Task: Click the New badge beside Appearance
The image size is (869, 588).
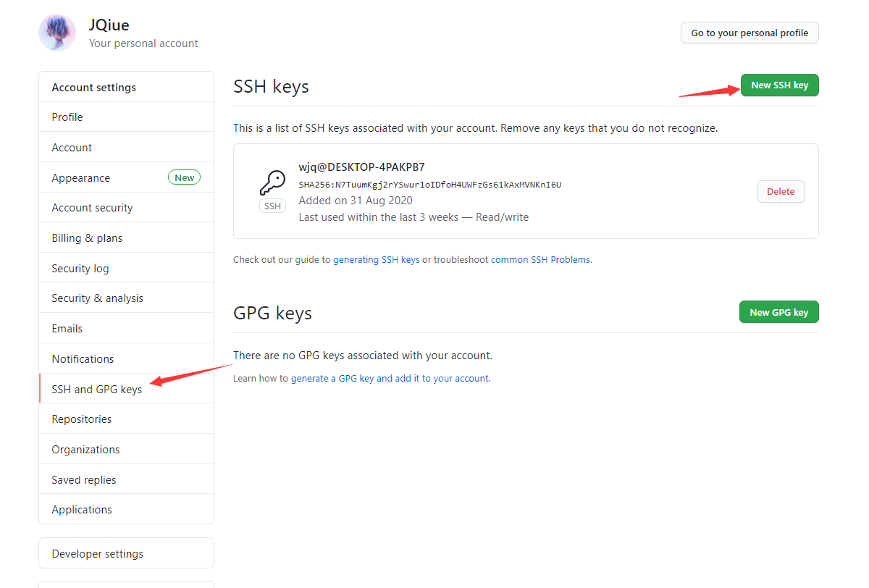Action: tap(184, 177)
